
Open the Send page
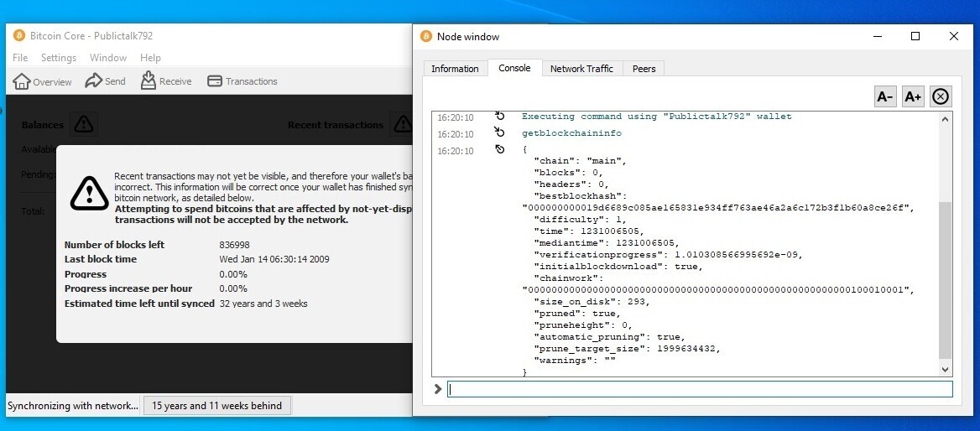[x=105, y=81]
